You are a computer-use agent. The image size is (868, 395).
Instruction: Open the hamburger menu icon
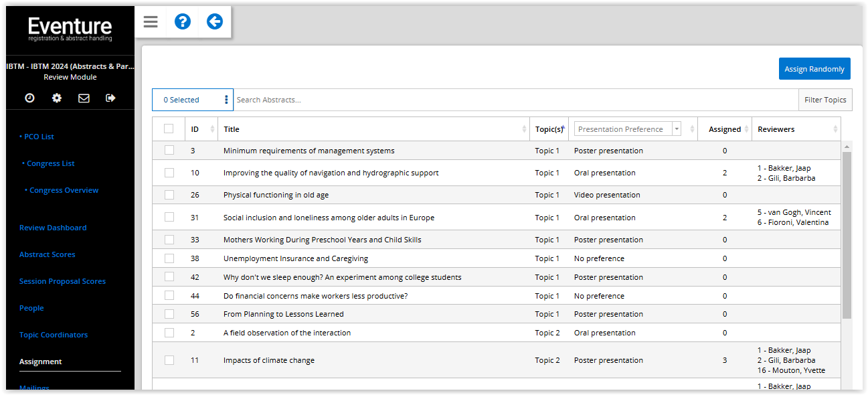pyautogui.click(x=151, y=22)
